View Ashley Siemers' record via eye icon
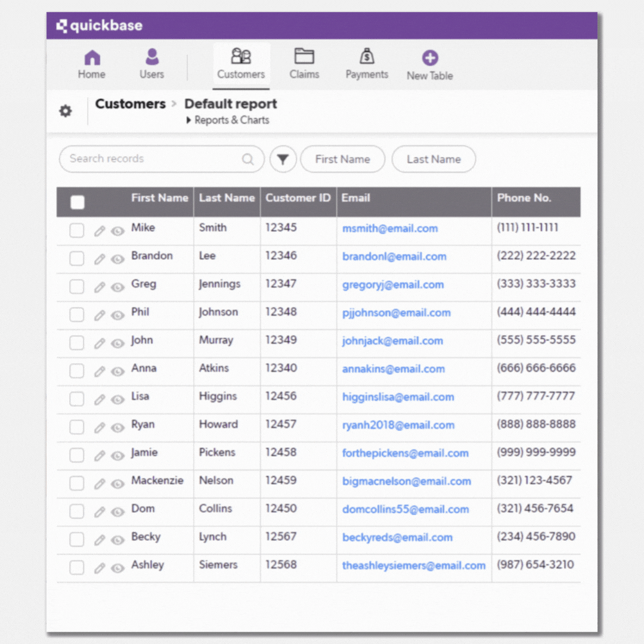The width and height of the screenshot is (644, 644). pyautogui.click(x=118, y=568)
